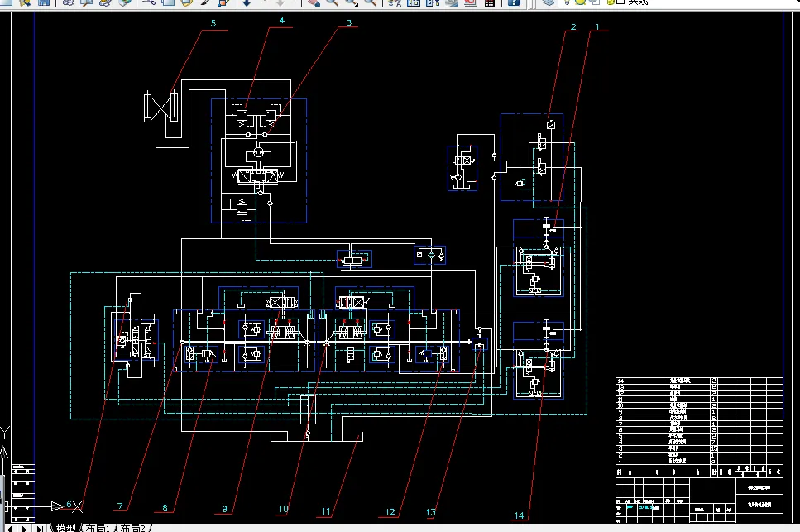Select callout number 7 label
Viewport: 800px width, 532px height.
(x=120, y=506)
